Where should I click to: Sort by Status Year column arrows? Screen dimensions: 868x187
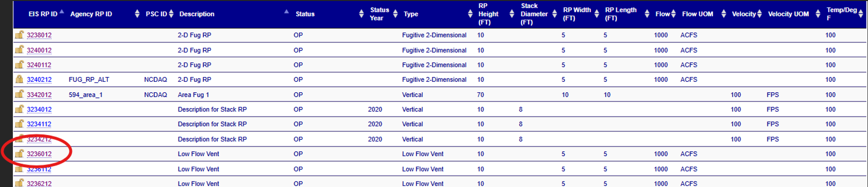[x=395, y=14]
